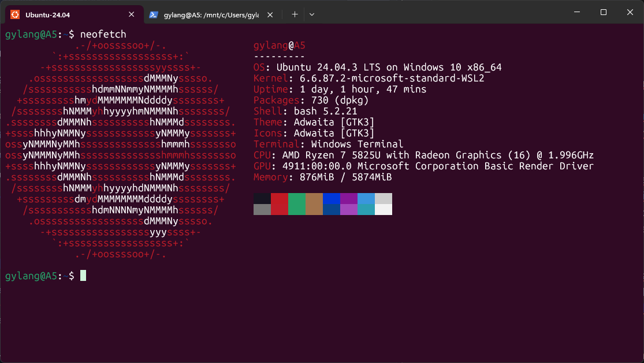Screen dimensions: 644x363
Task: Click the PowerShell icon on the second tab
Action: 154,14
